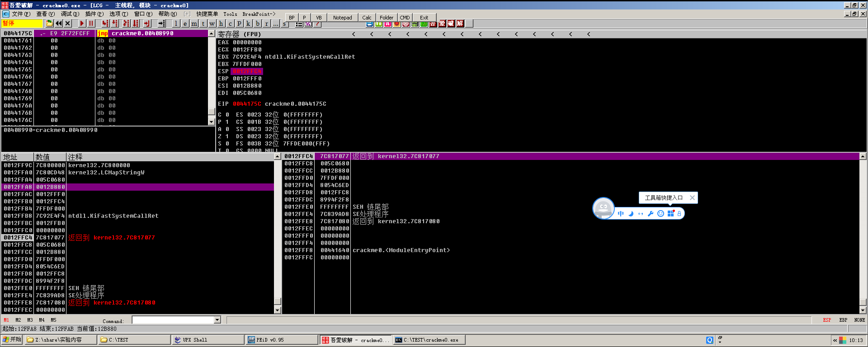Click into the Command input field
Viewport: 868px width, 347px height.
[x=173, y=320]
